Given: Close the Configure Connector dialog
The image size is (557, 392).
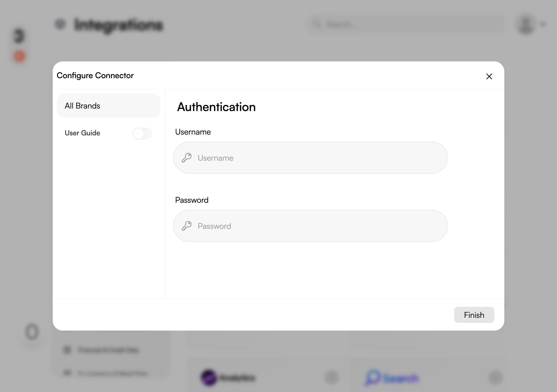Looking at the screenshot, I should 489,76.
